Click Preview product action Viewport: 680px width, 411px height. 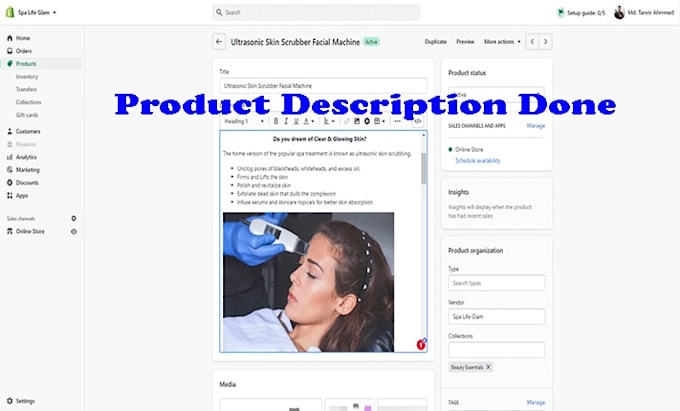[x=465, y=42]
